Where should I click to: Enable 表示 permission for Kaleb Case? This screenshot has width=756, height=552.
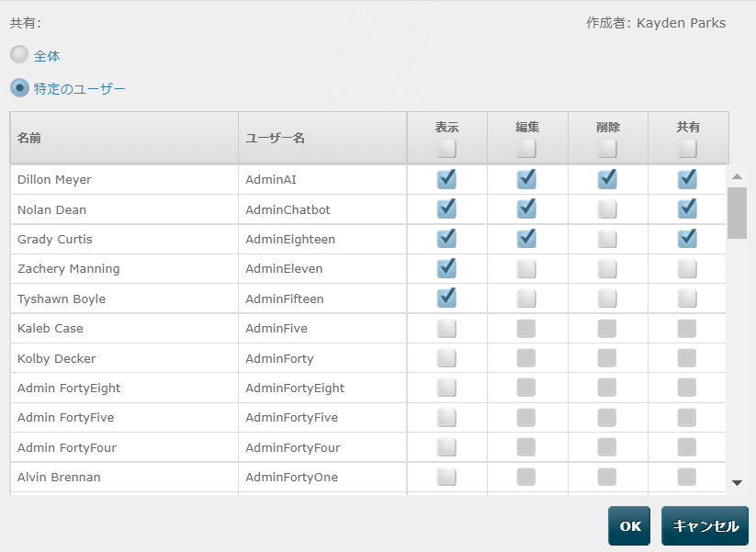pyautogui.click(x=446, y=328)
